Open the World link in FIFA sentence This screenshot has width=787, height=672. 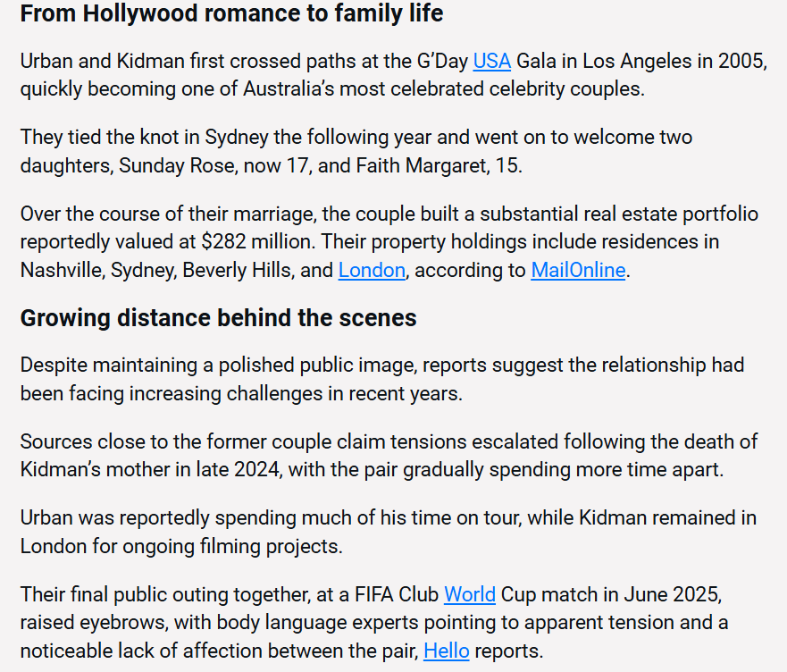469,594
